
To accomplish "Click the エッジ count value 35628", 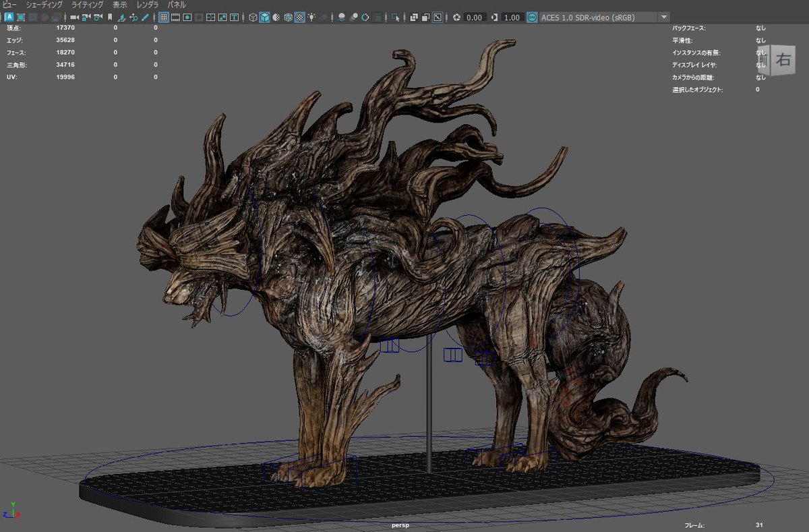I will click(65, 40).
